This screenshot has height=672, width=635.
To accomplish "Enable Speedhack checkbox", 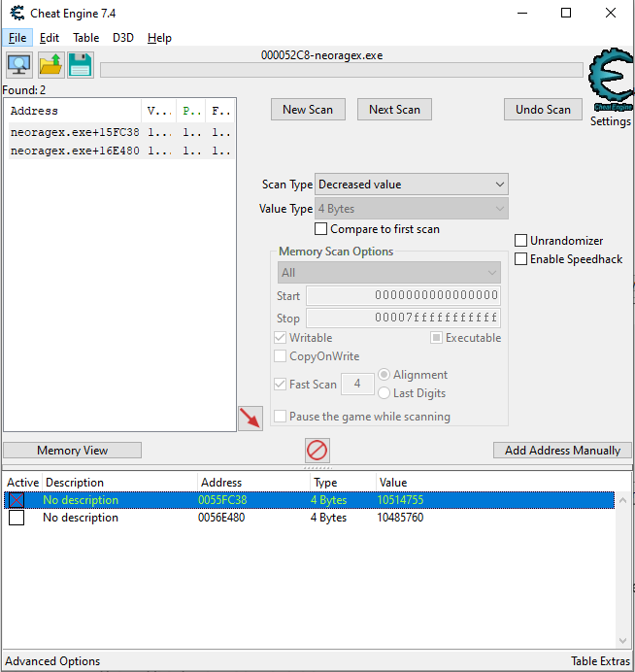I will point(520,259).
